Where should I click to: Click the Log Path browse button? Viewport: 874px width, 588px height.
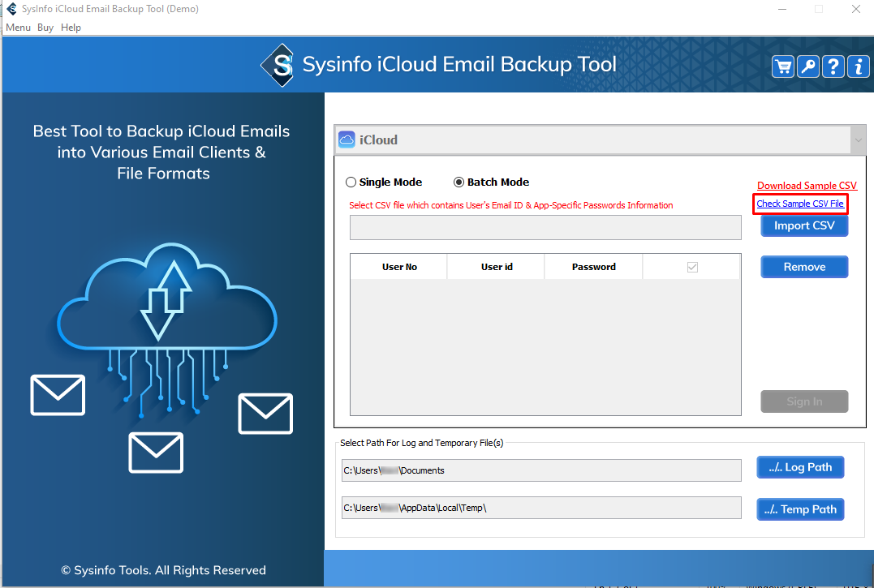coord(800,467)
